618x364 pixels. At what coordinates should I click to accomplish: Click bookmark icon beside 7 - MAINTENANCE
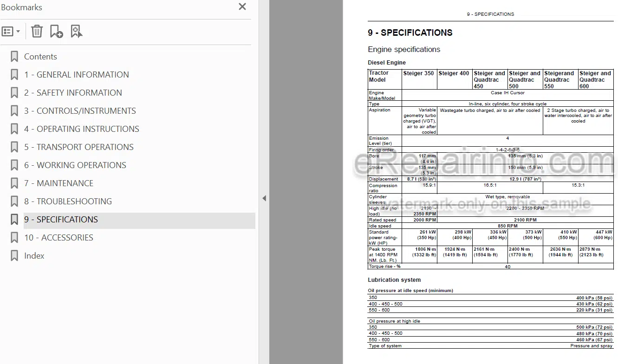coord(14,183)
